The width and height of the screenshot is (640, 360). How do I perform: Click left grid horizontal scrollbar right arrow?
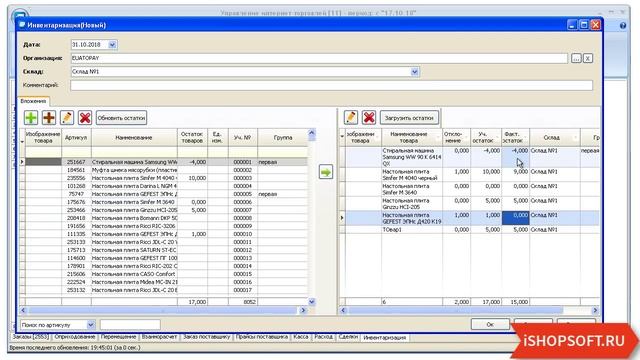pos(303,311)
